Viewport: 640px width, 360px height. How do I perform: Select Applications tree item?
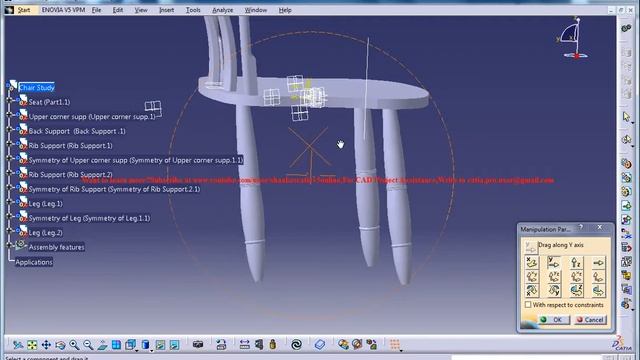(34, 262)
